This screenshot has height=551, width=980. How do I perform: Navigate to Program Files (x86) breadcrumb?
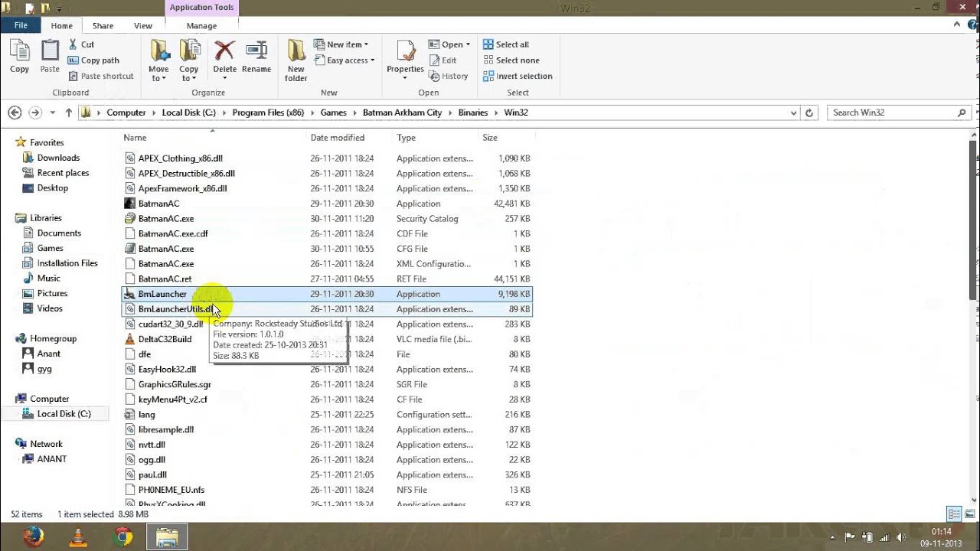tap(268, 112)
